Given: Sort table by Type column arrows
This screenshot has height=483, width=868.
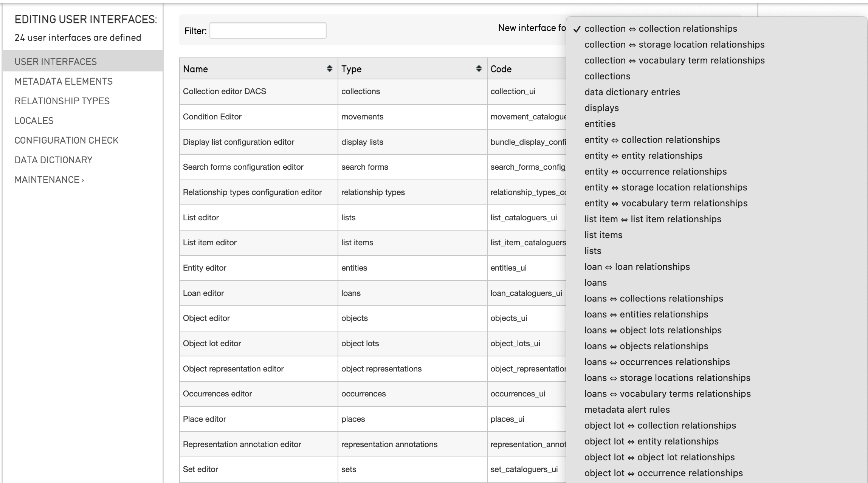Looking at the screenshot, I should (479, 68).
